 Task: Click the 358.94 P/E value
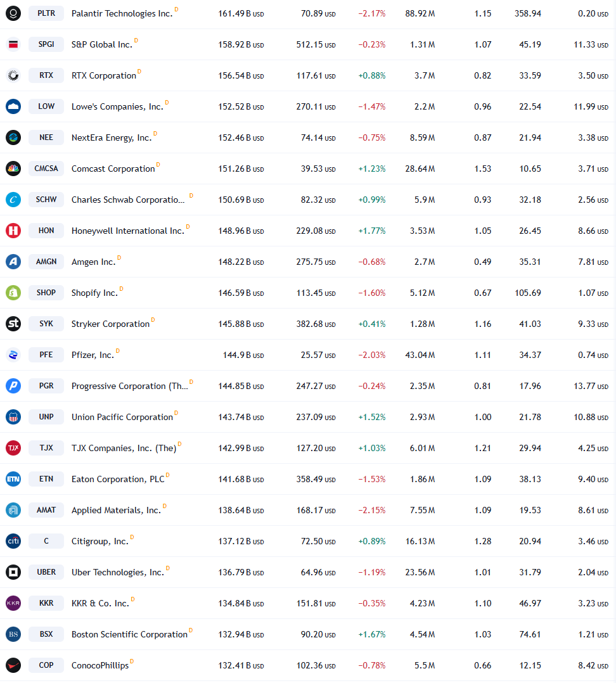coord(527,13)
